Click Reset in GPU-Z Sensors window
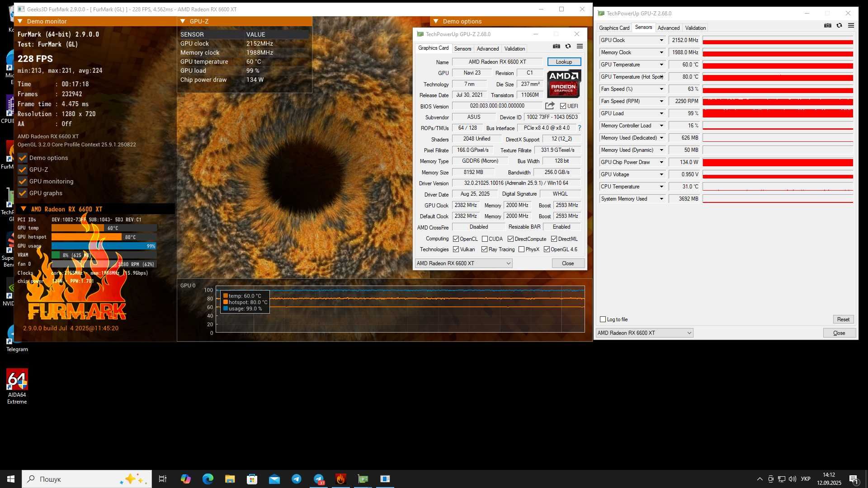 coord(843,319)
